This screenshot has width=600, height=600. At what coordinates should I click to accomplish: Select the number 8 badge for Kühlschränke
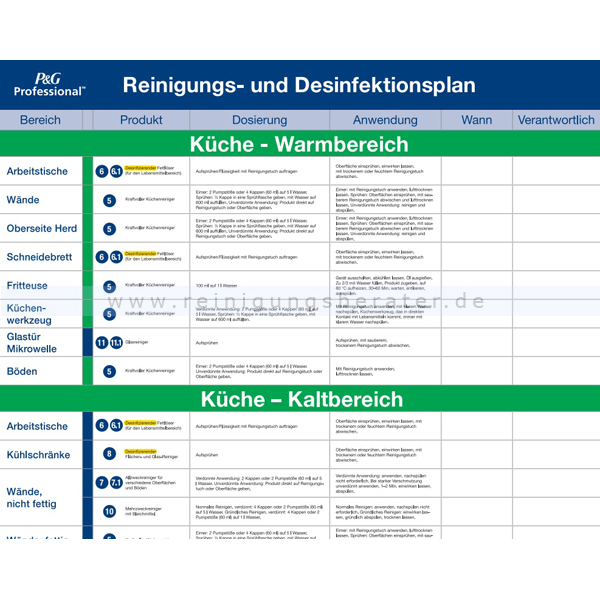109,454
